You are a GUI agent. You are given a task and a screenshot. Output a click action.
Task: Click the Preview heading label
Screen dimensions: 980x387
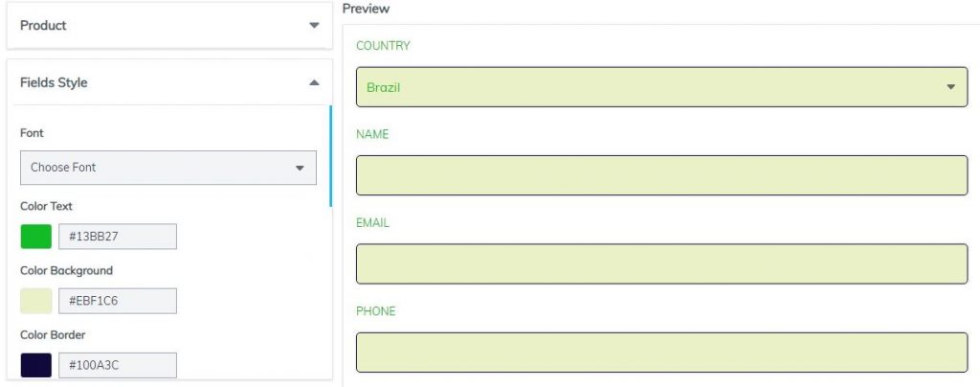pyautogui.click(x=367, y=9)
